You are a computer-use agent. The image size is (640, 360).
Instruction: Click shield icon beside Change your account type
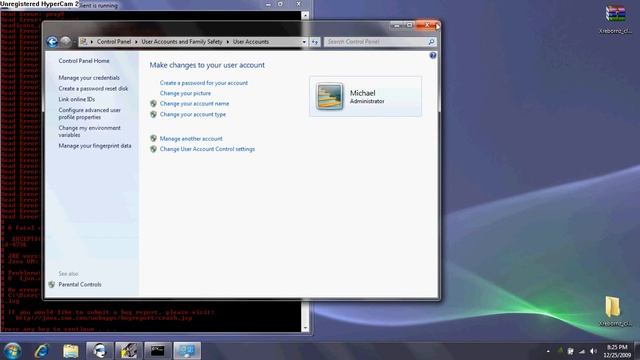click(x=153, y=114)
